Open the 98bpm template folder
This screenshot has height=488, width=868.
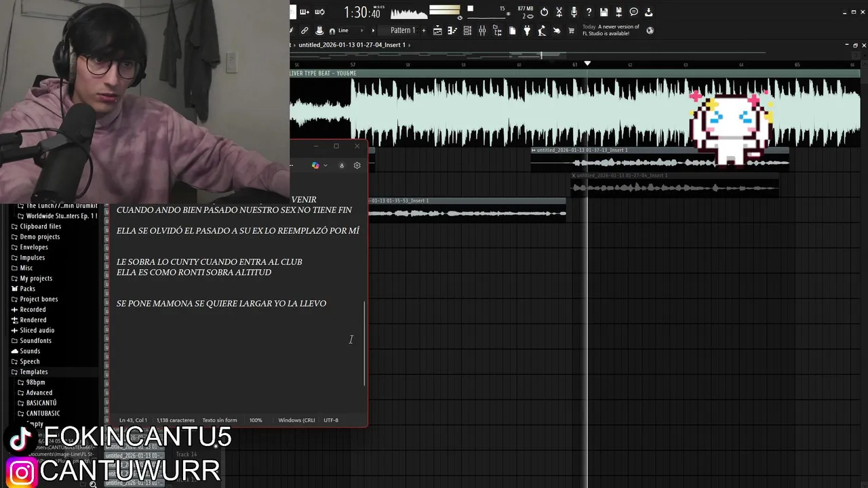35,382
